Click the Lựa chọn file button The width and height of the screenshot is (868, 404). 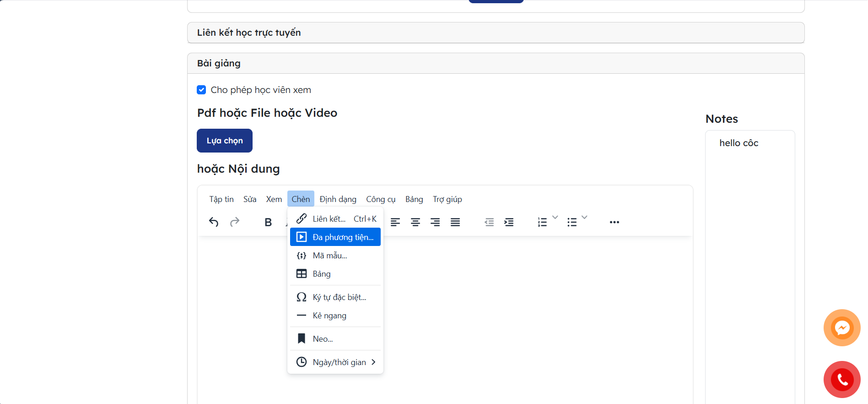pyautogui.click(x=225, y=141)
